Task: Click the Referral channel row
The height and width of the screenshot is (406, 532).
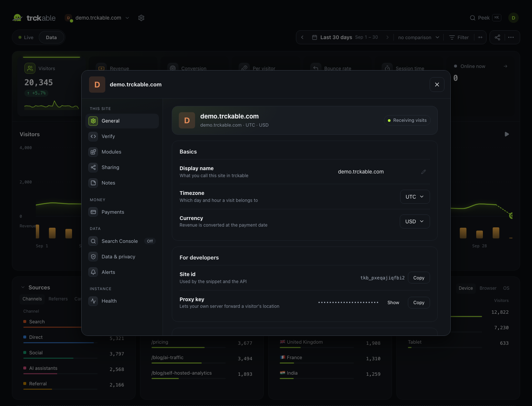Action: [x=74, y=385]
